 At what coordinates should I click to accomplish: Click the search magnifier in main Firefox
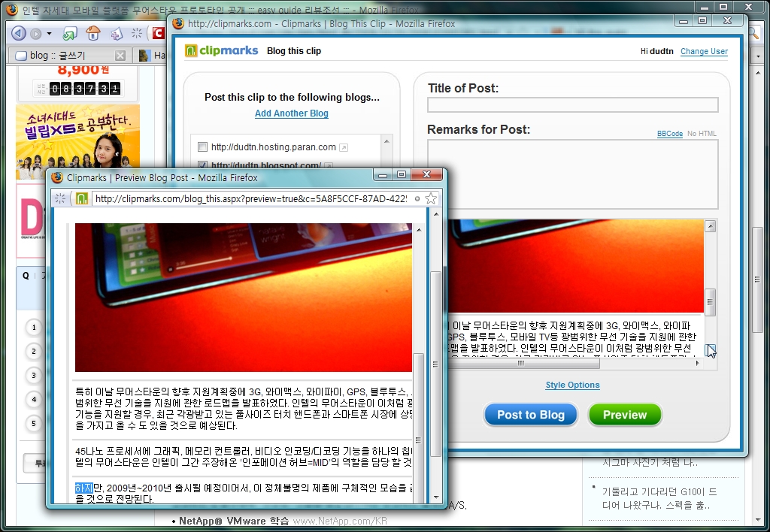(753, 33)
